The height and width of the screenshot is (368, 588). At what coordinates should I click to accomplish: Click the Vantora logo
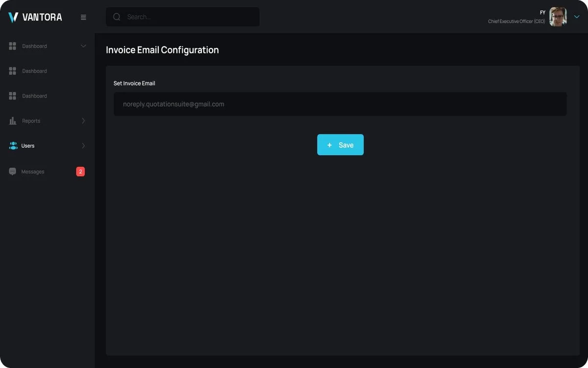point(35,17)
